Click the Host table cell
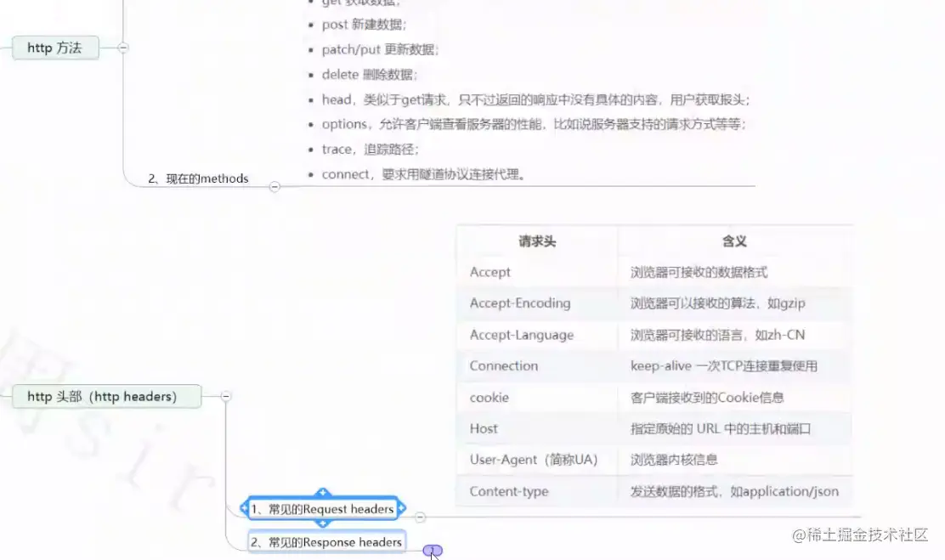 (537, 428)
